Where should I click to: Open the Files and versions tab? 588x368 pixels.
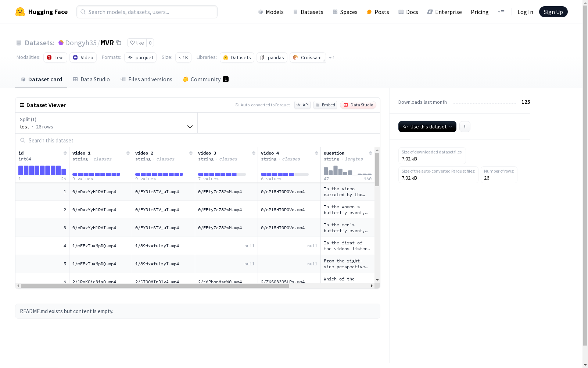[x=146, y=79]
